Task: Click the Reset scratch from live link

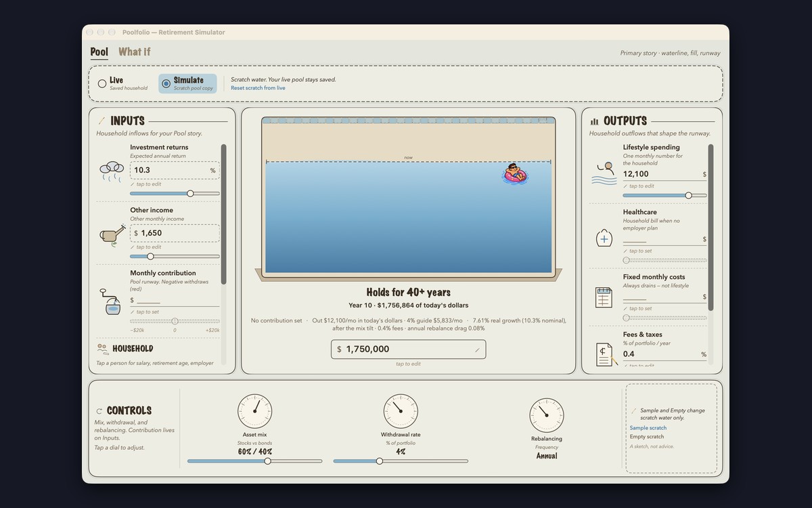Action: click(x=258, y=88)
